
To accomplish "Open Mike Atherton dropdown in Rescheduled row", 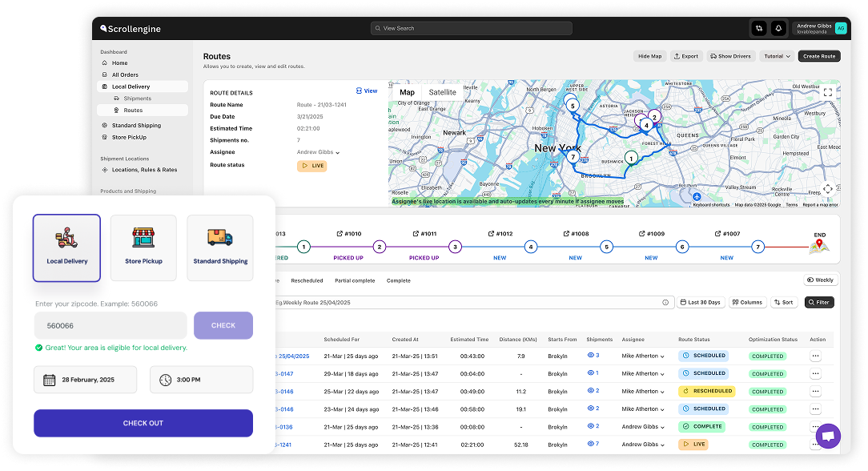I will click(643, 392).
